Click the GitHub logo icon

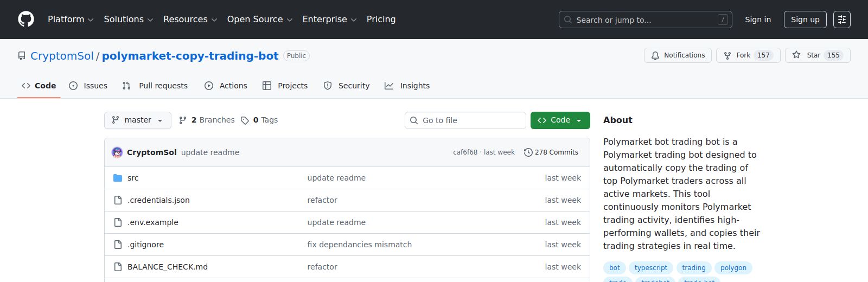[x=26, y=20]
